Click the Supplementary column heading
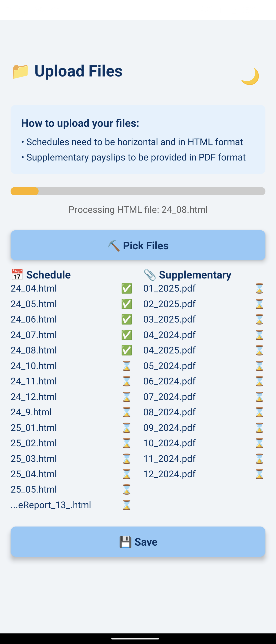The height and width of the screenshot is (644, 276). (195, 275)
